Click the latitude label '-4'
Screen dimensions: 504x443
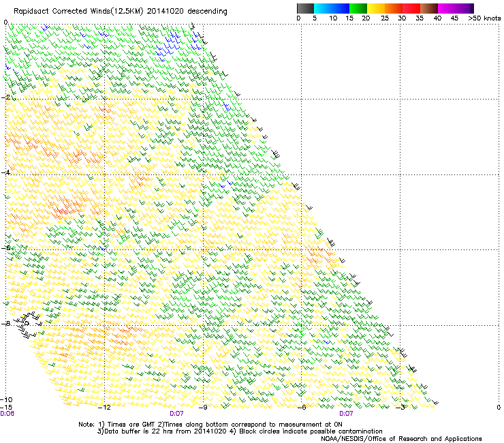tap(6, 172)
